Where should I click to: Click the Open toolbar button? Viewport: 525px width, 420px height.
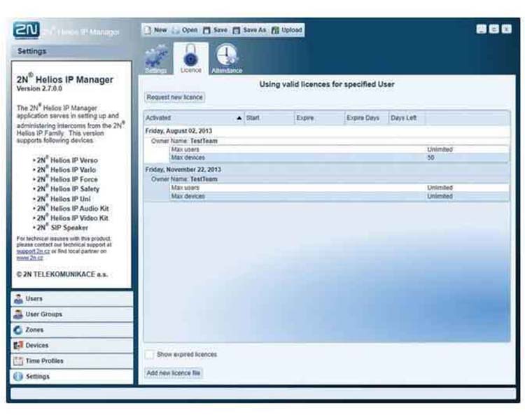(185, 30)
